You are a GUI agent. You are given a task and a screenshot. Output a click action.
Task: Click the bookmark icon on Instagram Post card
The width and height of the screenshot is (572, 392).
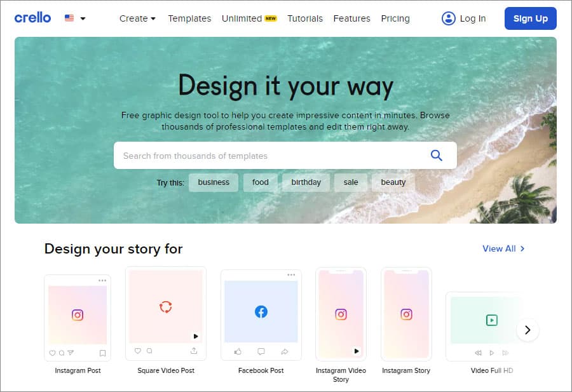tap(102, 353)
